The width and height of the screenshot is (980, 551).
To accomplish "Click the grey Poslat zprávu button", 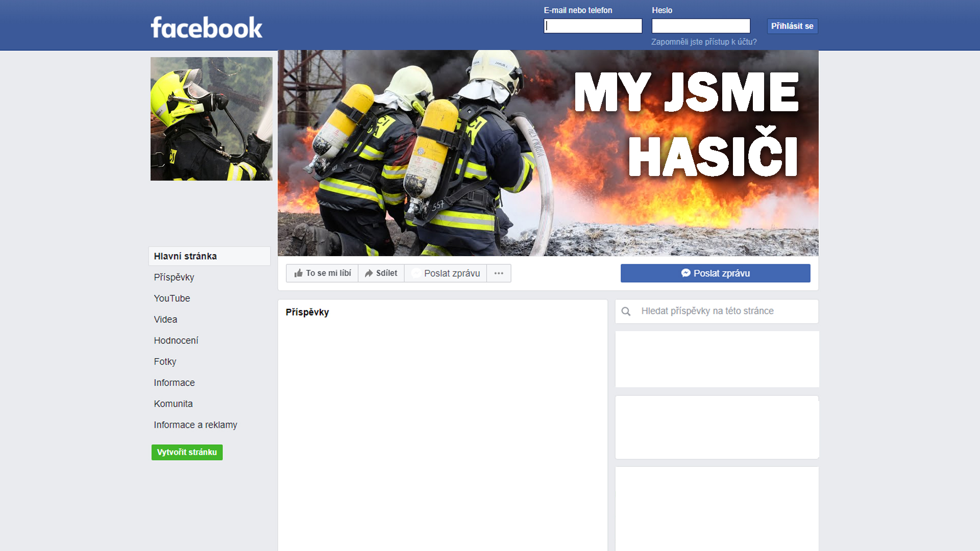I will [446, 273].
